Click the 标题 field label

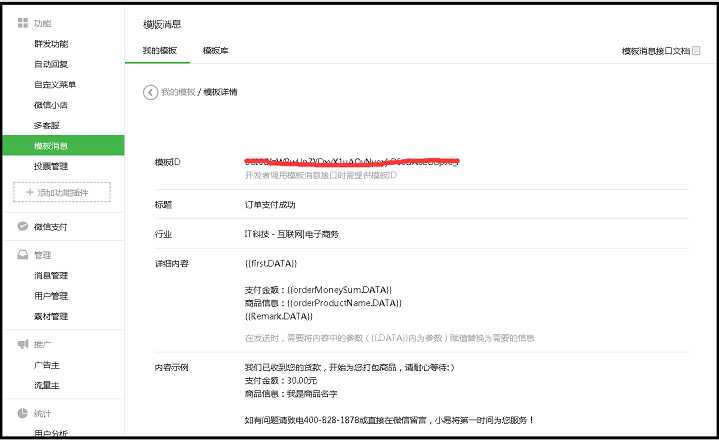[x=163, y=205]
